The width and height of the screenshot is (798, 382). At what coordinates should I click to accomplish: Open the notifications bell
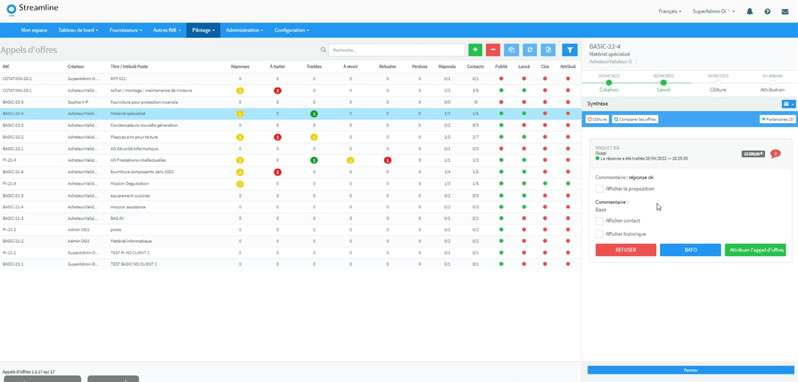tap(750, 11)
